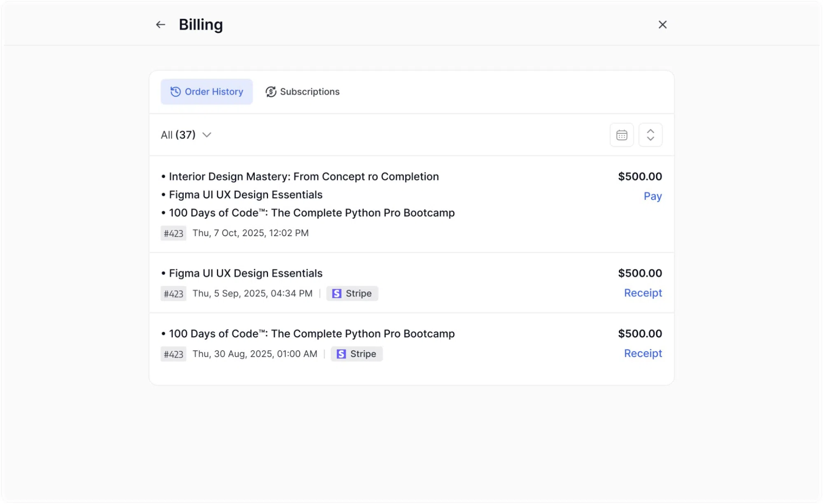Click the date "Thu, 7 Oct, 2025, 12:02 PM"
This screenshot has height=504, width=823.
(x=250, y=233)
